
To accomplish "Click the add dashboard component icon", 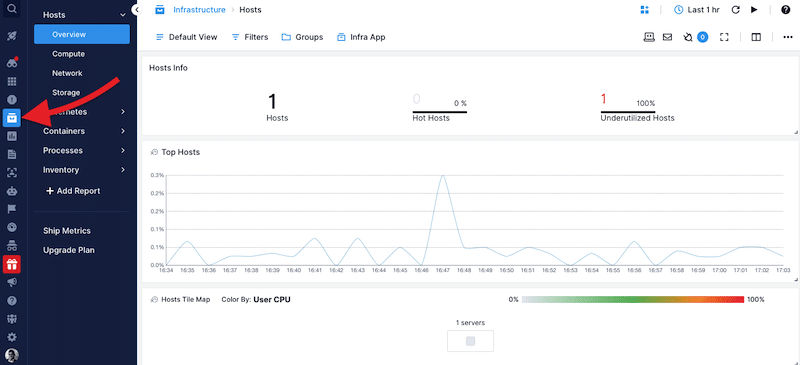I will [644, 10].
